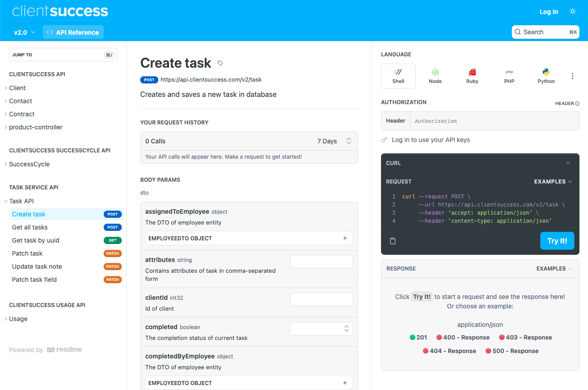Click the clientId int32 input field
This screenshot has width=588, height=390.
(322, 299)
